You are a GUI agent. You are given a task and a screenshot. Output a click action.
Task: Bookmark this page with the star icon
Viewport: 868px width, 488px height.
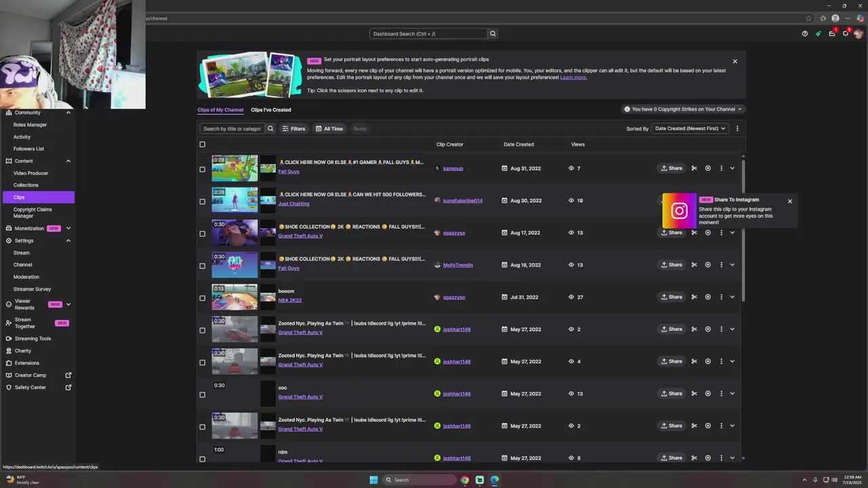[808, 18]
